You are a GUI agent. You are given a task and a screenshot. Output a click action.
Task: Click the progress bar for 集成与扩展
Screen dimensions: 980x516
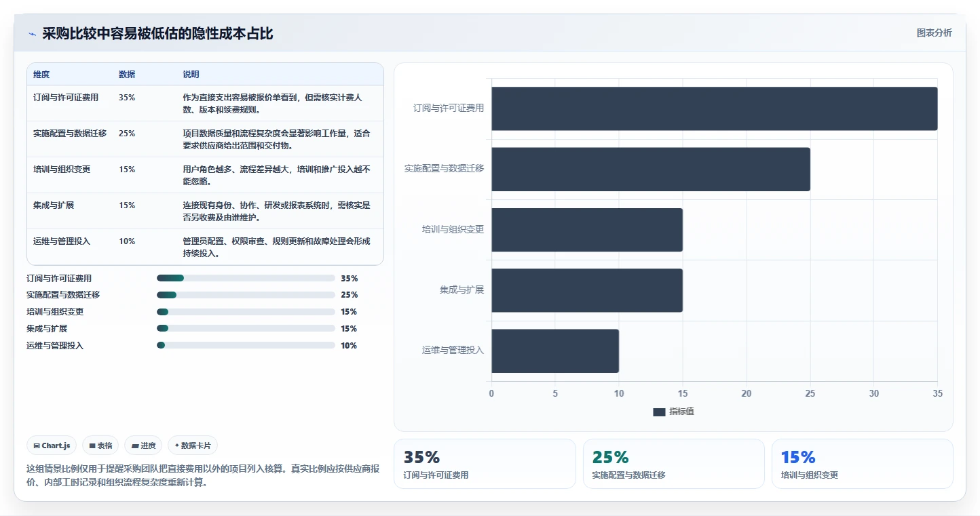(246, 328)
